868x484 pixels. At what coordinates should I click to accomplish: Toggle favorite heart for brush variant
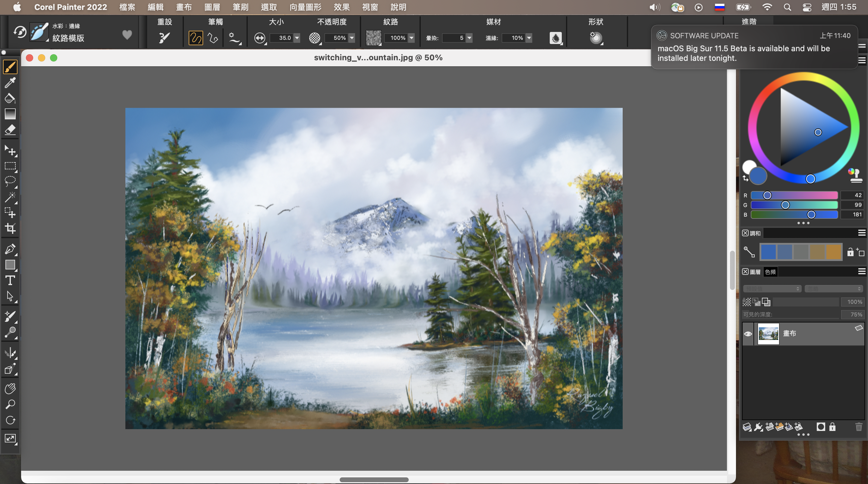(x=127, y=35)
